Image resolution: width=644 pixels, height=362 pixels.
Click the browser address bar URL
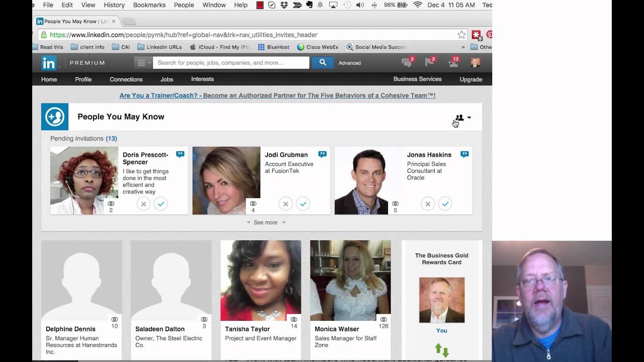184,35
